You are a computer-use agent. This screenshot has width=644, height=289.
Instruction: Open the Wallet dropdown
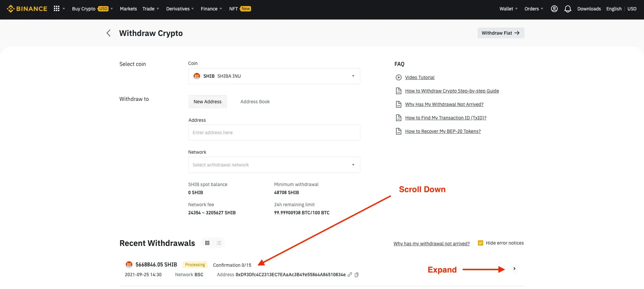(x=509, y=9)
